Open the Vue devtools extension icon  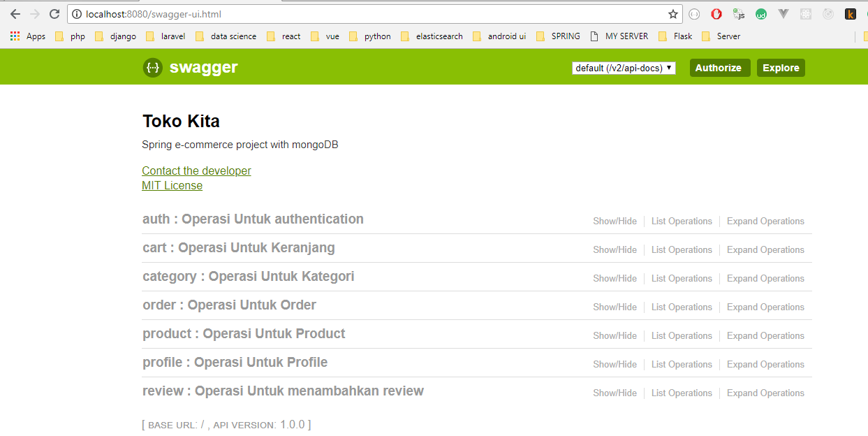click(x=783, y=13)
